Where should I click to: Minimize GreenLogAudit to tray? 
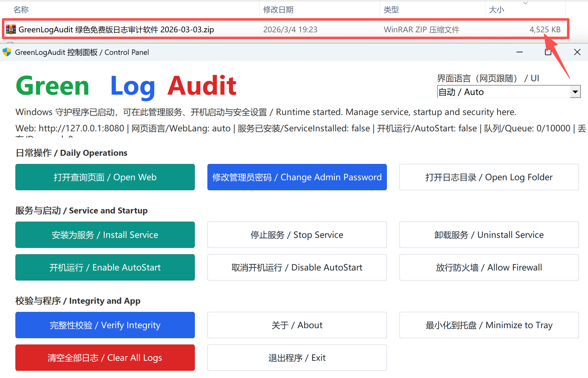pyautogui.click(x=489, y=325)
